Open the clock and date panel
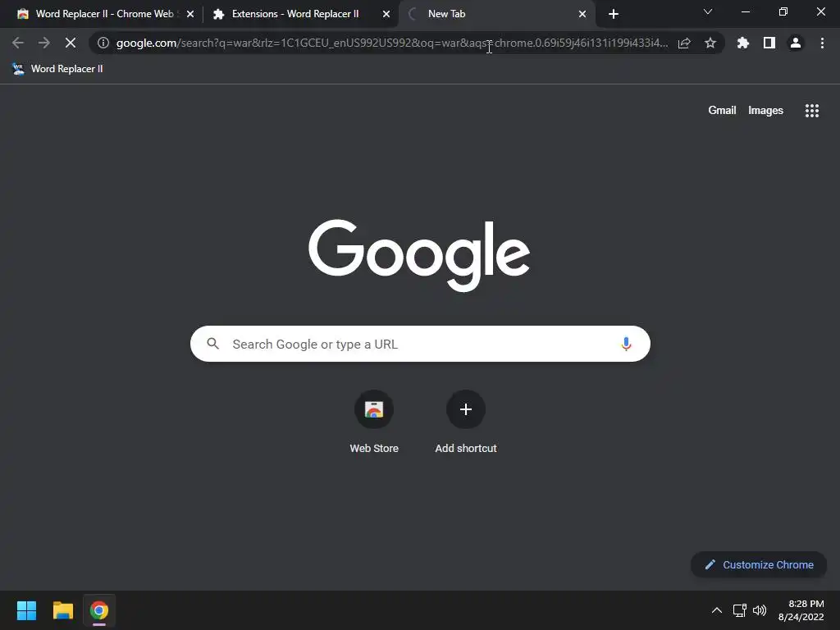840x630 pixels. pyautogui.click(x=801, y=610)
